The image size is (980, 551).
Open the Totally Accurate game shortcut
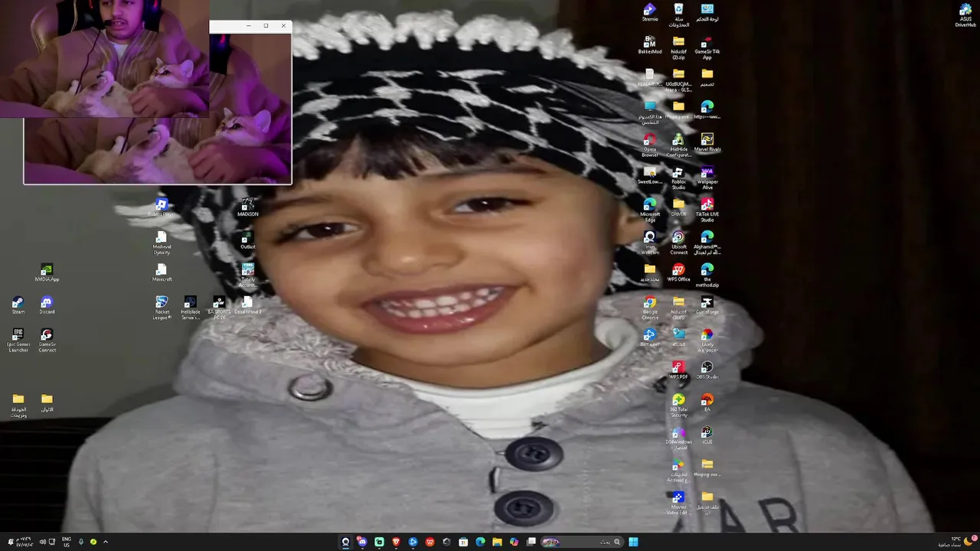click(247, 275)
